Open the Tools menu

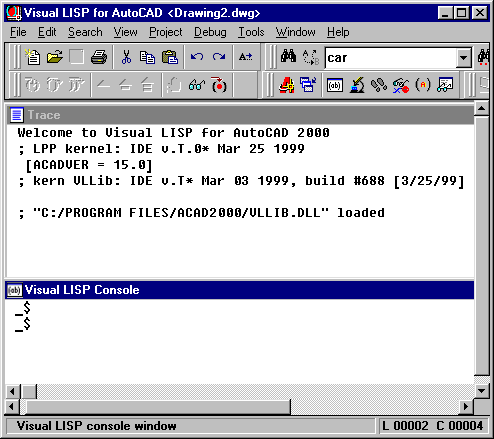251,32
